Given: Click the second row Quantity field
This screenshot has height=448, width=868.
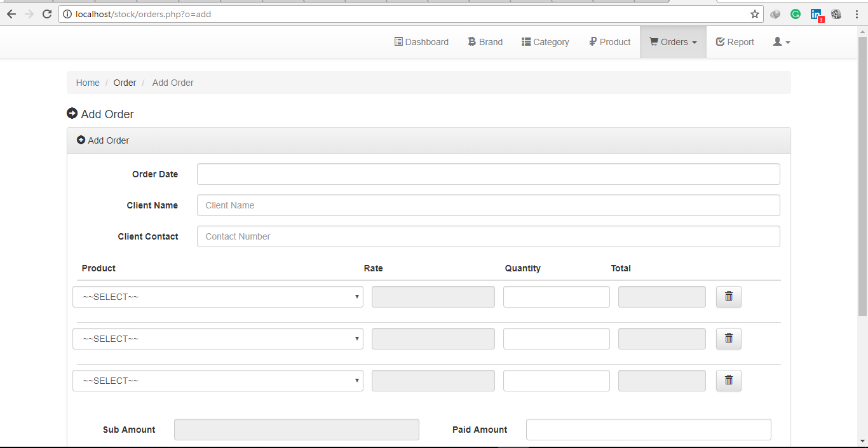Looking at the screenshot, I should [557, 339].
